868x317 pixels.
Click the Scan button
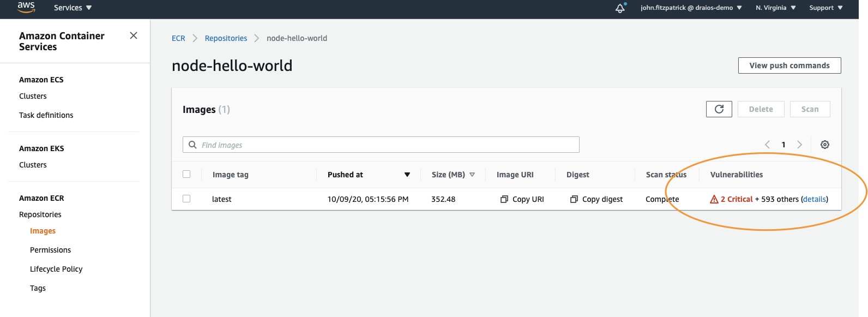click(x=810, y=109)
